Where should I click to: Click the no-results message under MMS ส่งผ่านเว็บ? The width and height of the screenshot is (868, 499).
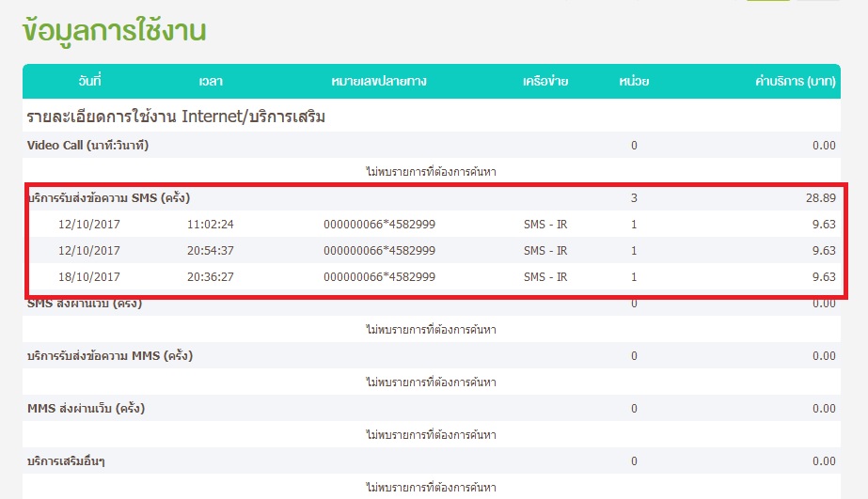(431, 434)
